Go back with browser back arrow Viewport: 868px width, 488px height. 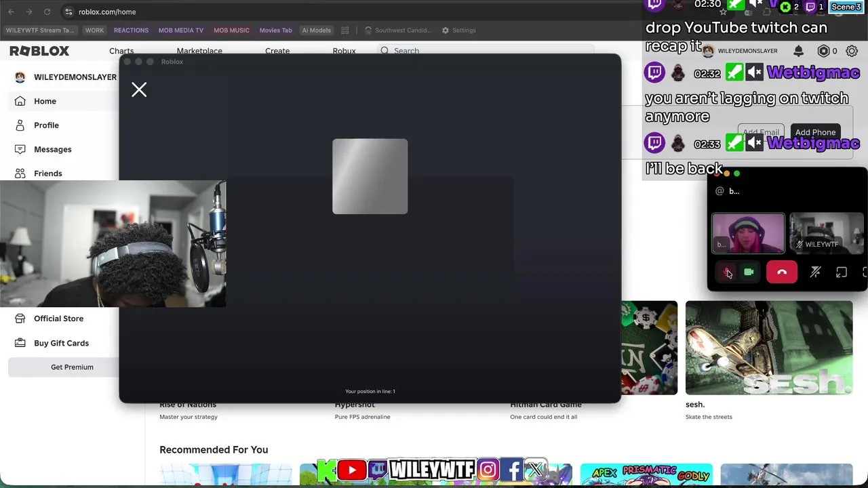pyautogui.click(x=11, y=12)
